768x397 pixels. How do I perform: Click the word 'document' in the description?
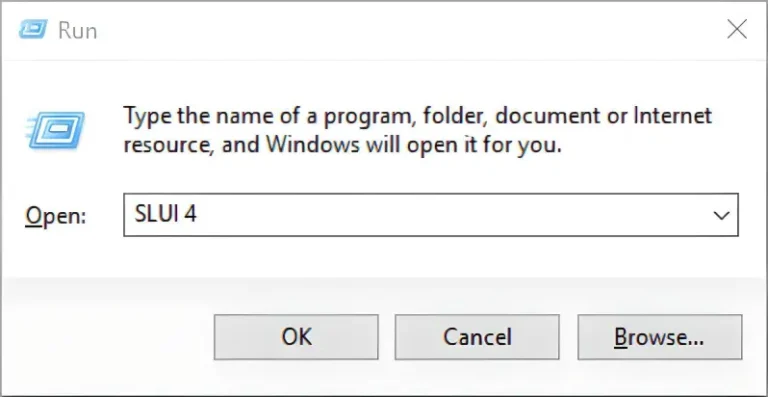click(545, 116)
